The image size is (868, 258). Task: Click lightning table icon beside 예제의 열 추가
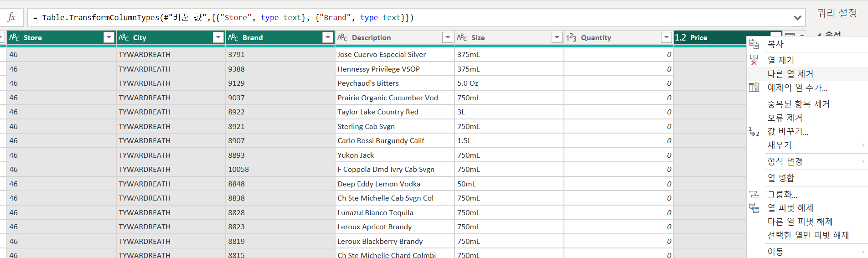tap(754, 87)
